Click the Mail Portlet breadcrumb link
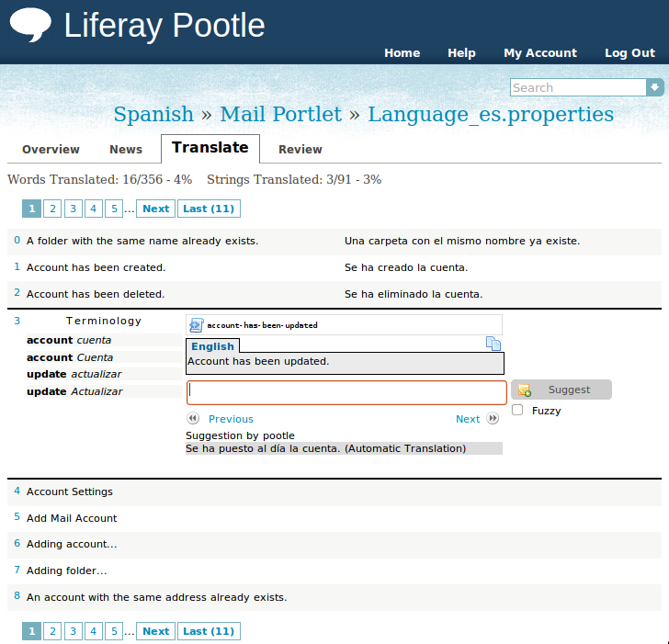Image resolution: width=669 pixels, height=644 pixels. pyautogui.click(x=280, y=115)
